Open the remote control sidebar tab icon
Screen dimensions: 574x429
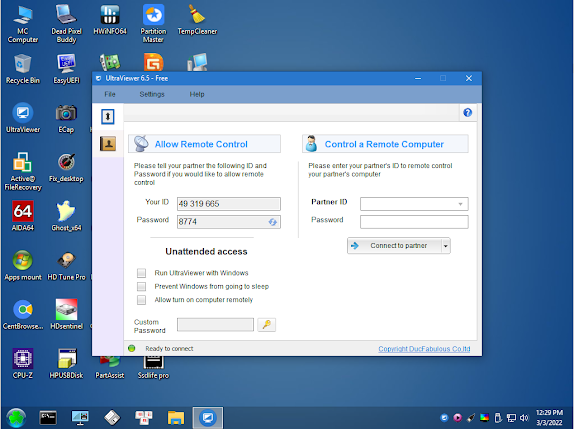[x=108, y=117]
